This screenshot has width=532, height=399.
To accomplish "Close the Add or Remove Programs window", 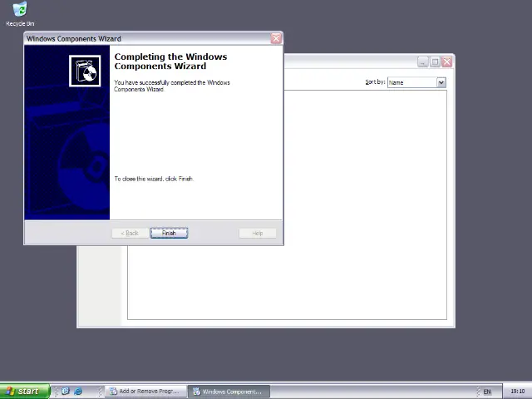I will coord(447,62).
